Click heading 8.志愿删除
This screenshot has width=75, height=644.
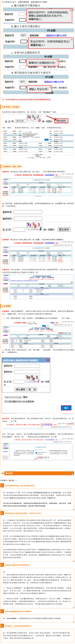click(x=7, y=306)
